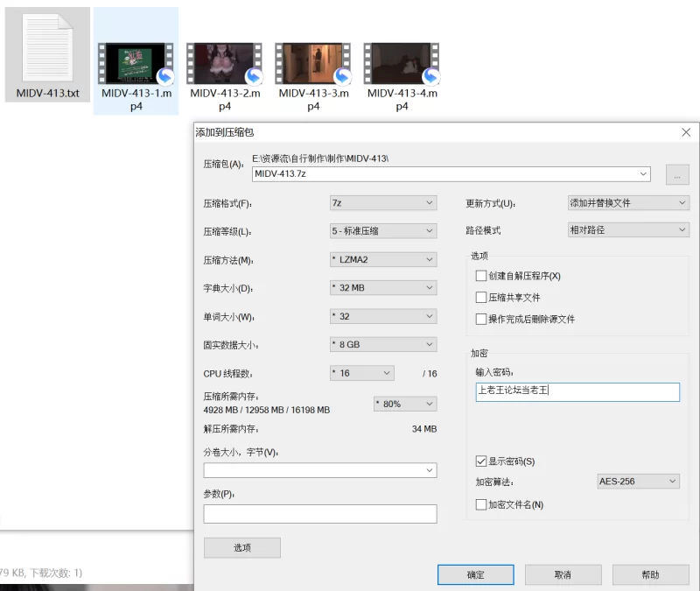Click the memory usage text 4928 MB / 12958 MB
700x591 pixels.
267,410
